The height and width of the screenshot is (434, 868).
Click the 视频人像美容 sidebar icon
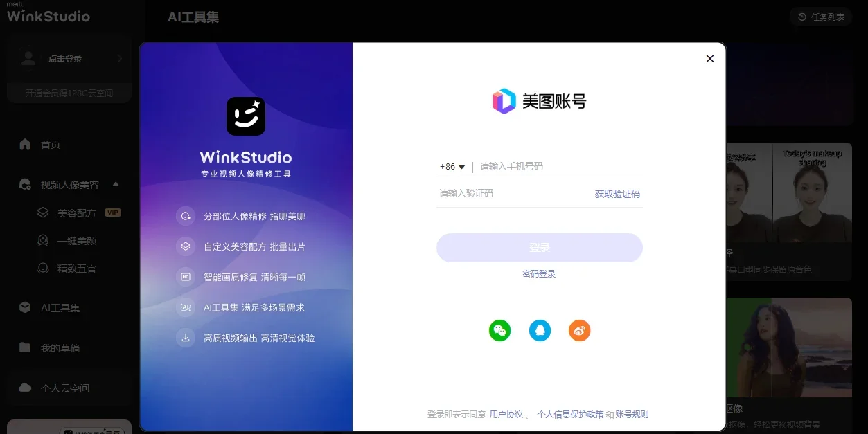click(25, 184)
